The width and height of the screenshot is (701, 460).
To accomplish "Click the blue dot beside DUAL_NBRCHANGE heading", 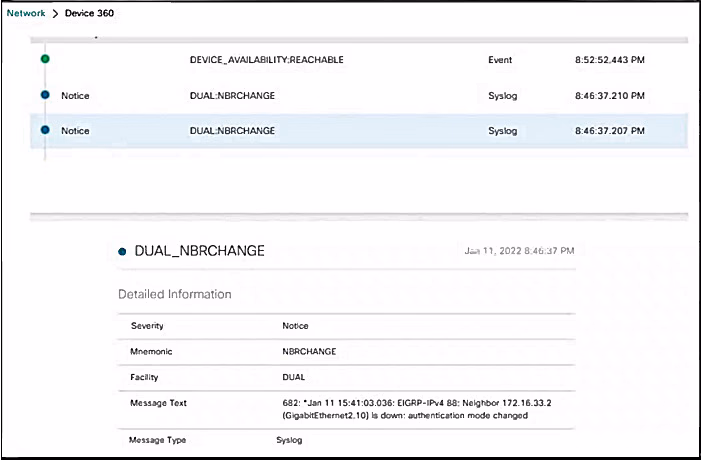I will click(122, 252).
